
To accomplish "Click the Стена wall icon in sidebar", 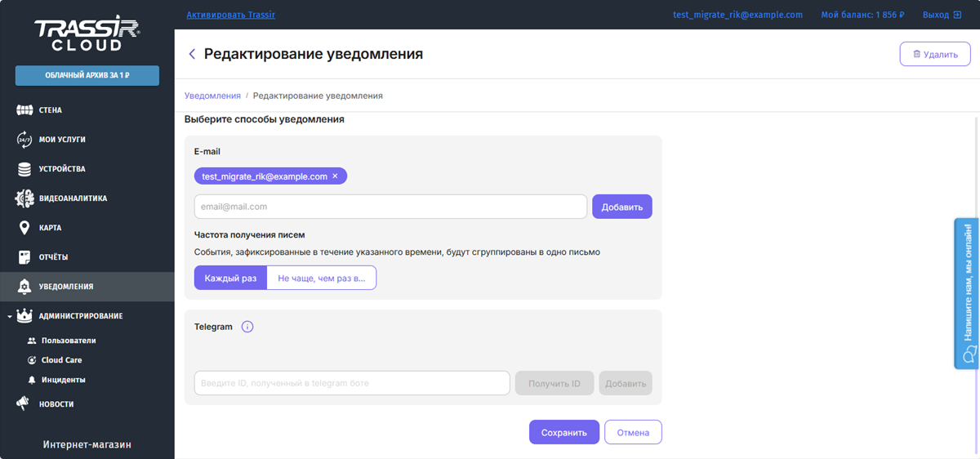I will [24, 110].
